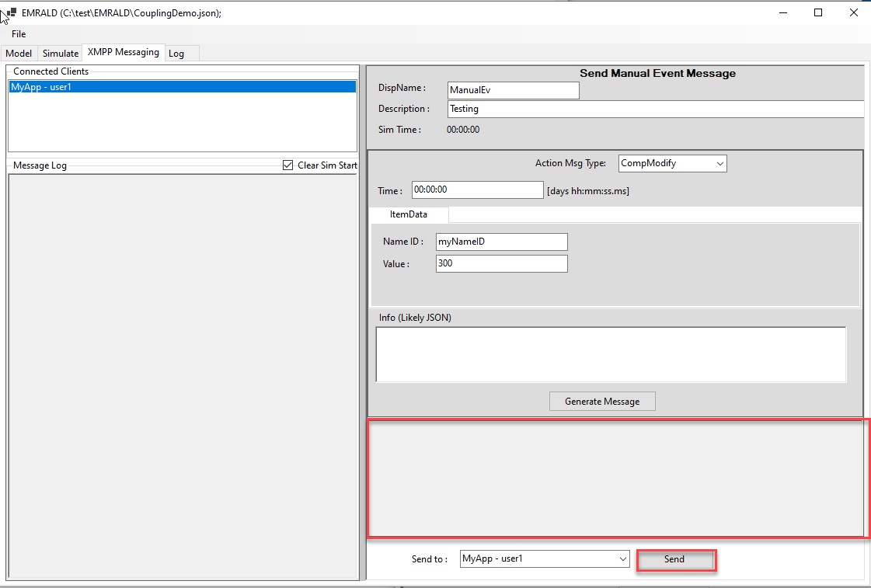Image resolution: width=871 pixels, height=588 pixels.
Task: Click the Send button
Action: coord(674,559)
